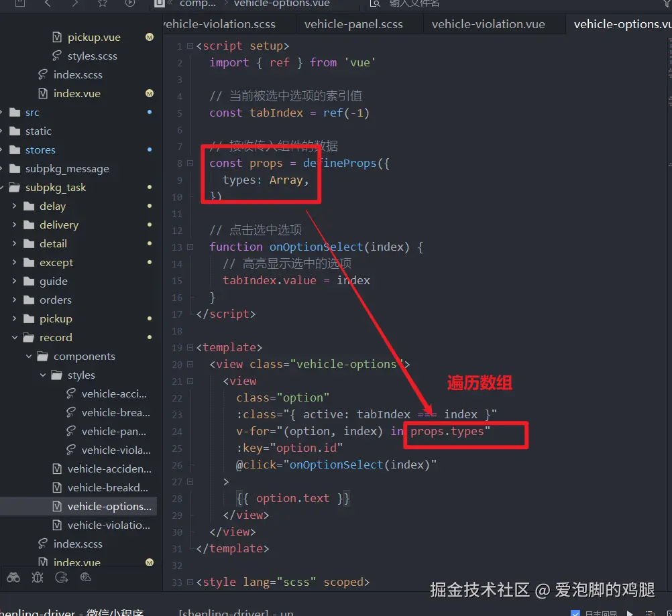Click the comp... breadcrumb segment
This screenshot has height=616, width=672.
click(x=198, y=3)
